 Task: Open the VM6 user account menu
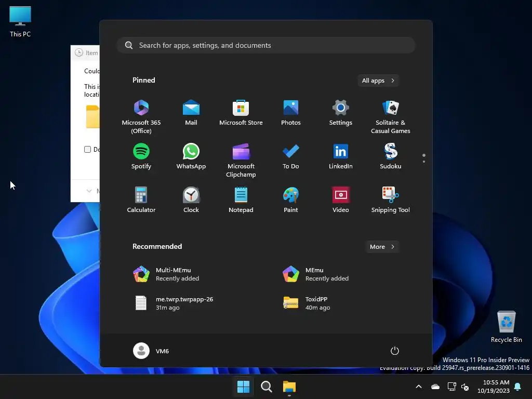click(151, 351)
